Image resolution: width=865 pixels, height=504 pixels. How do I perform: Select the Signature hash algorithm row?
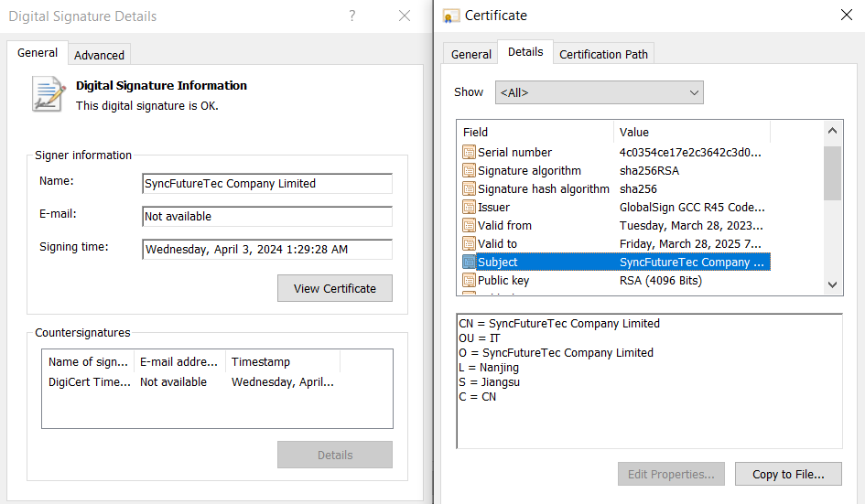tap(616, 188)
